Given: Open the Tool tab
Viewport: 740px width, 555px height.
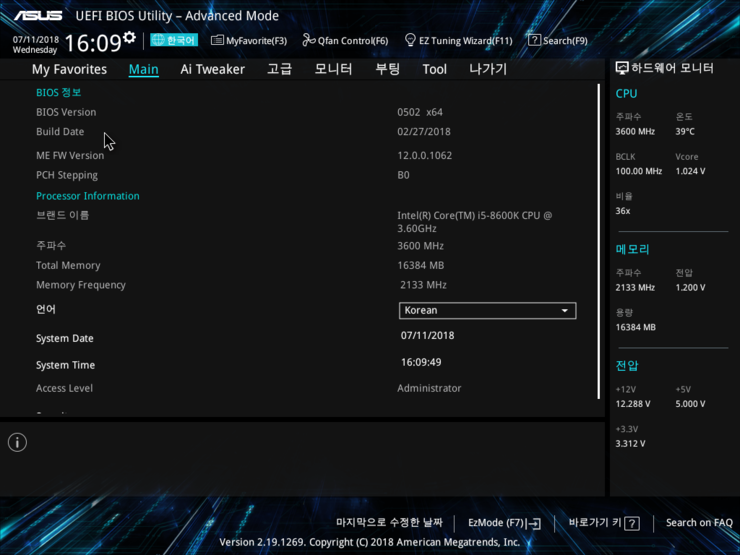Looking at the screenshot, I should 434,69.
